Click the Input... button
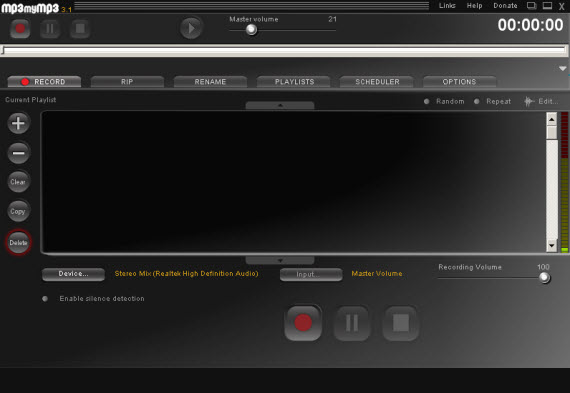 pos(311,274)
